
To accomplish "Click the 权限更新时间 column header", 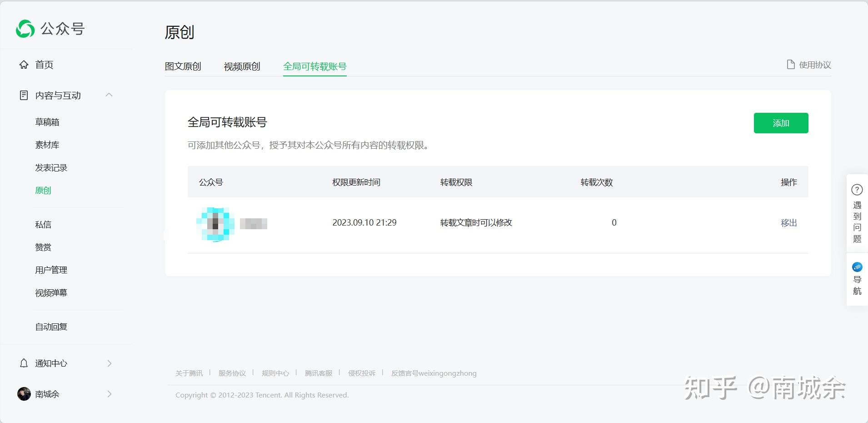I will [x=356, y=182].
